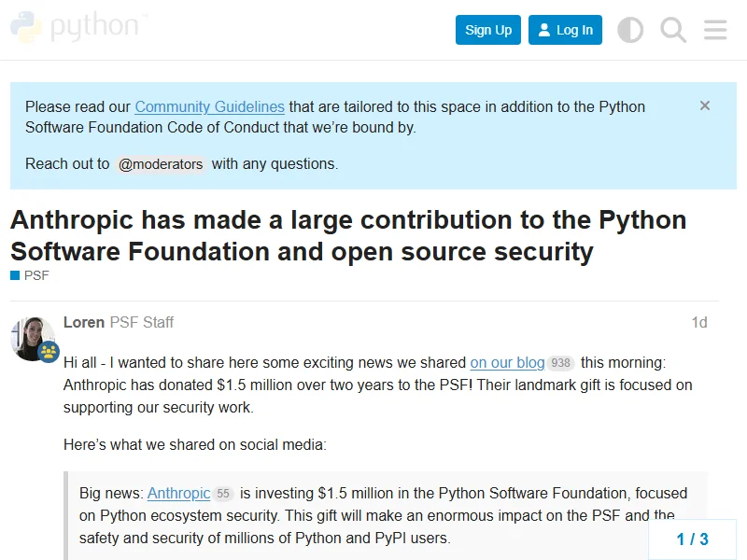Click the Log In button
This screenshot has width=747, height=560.
click(x=565, y=30)
